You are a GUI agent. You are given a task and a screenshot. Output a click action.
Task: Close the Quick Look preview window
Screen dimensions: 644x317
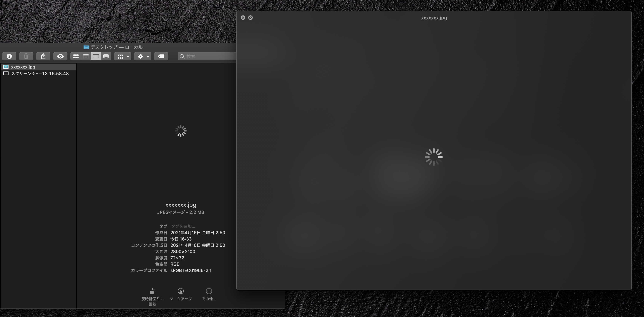pyautogui.click(x=243, y=17)
